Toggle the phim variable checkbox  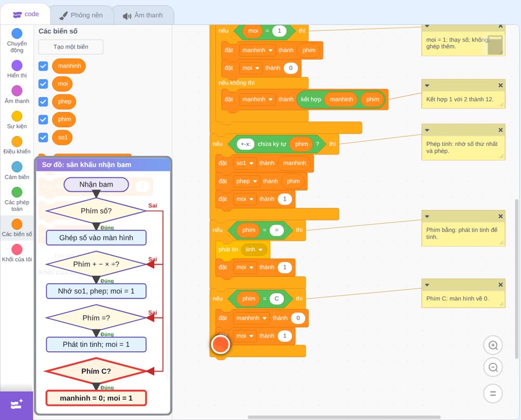point(43,120)
